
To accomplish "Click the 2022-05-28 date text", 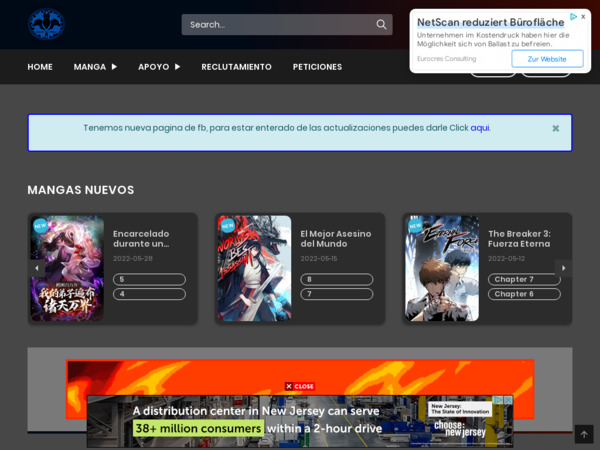I will (133, 259).
